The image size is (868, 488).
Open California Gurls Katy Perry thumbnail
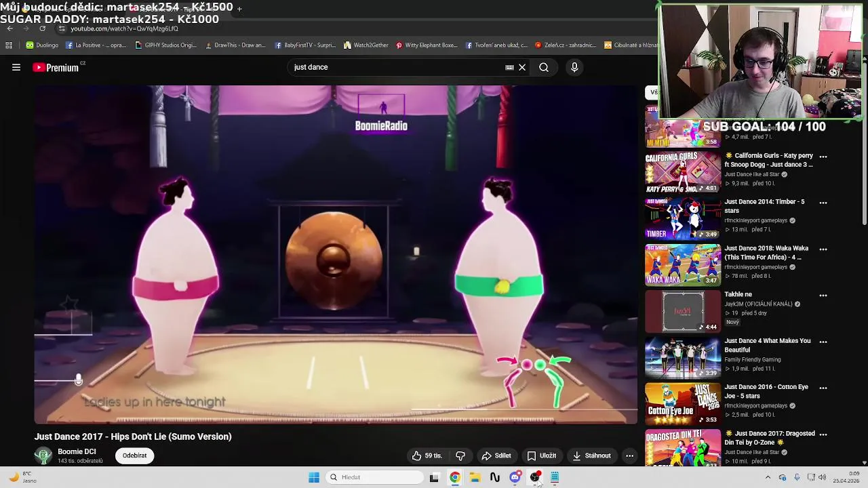tap(683, 172)
